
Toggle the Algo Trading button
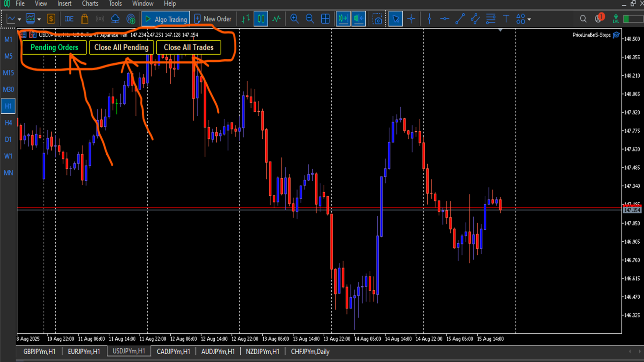tap(166, 19)
